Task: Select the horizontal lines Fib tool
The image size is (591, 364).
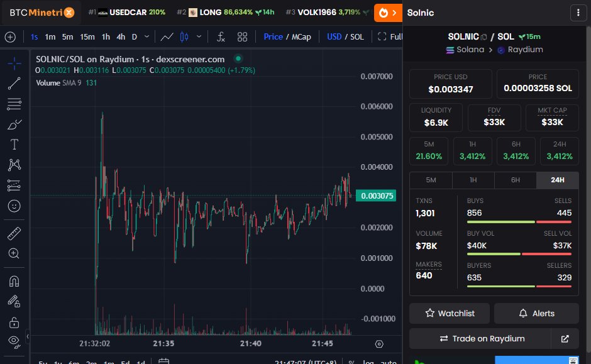Action: pos(14,104)
